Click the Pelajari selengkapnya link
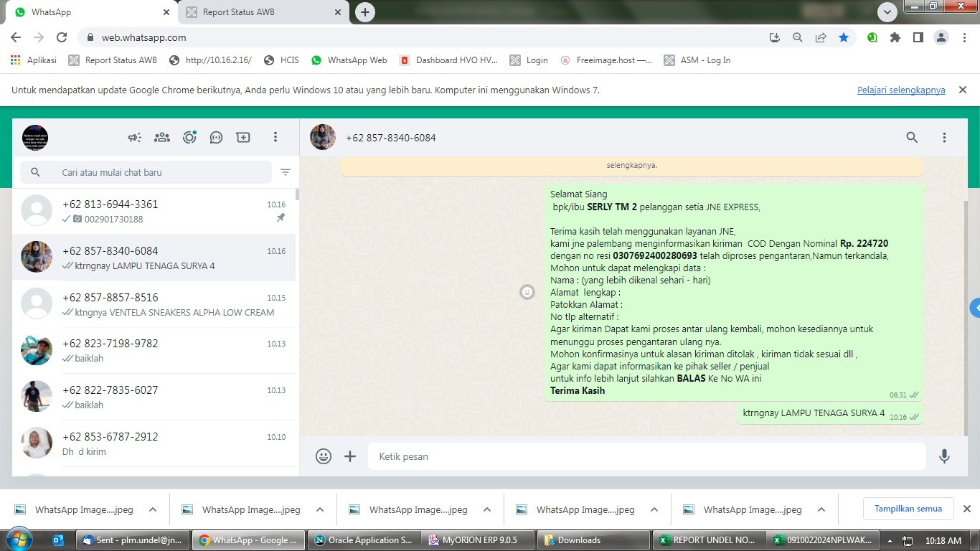Viewport: 980px width, 551px height. pos(901,90)
